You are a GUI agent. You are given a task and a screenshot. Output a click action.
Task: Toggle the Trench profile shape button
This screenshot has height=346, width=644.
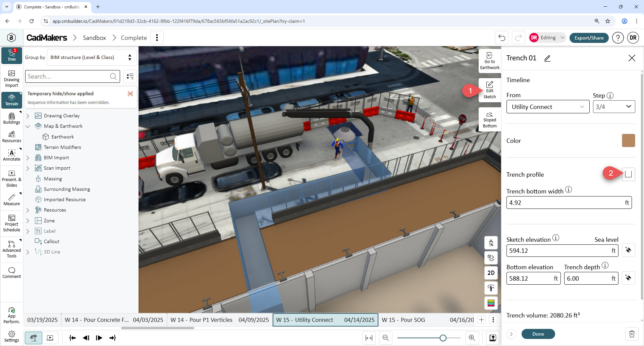tap(629, 174)
